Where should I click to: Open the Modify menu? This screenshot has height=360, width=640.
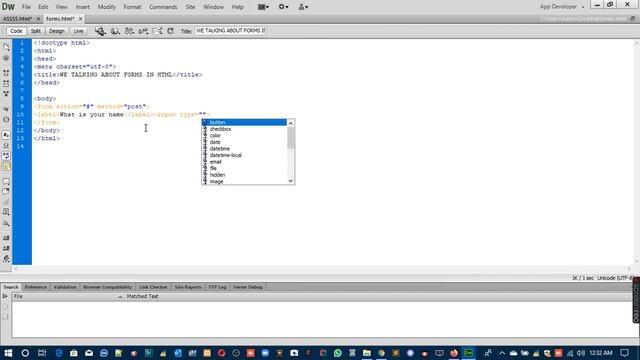107,7
